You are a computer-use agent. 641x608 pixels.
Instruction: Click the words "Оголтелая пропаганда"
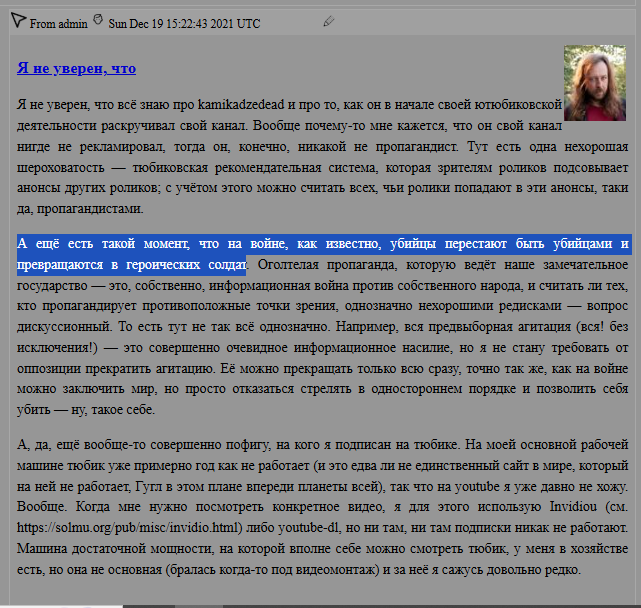coord(327,265)
